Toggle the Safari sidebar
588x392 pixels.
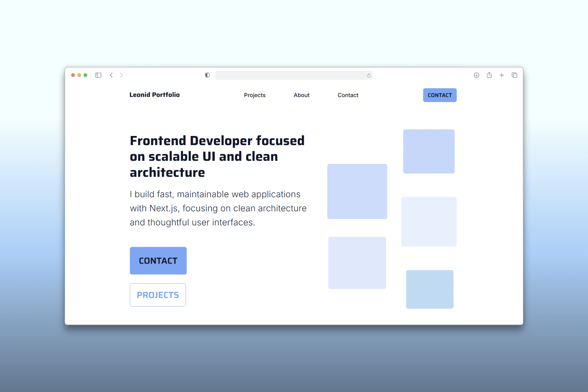pyautogui.click(x=98, y=75)
